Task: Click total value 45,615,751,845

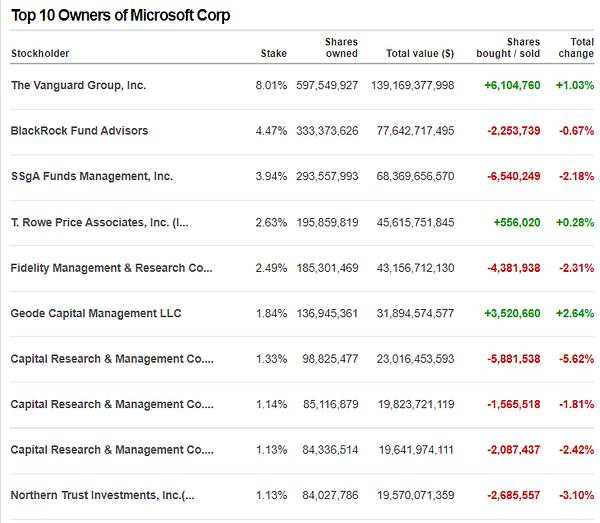Action: point(415,222)
